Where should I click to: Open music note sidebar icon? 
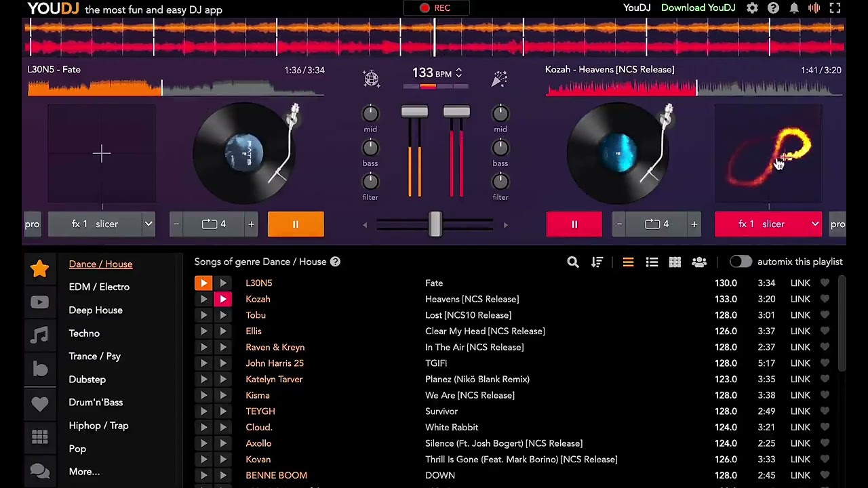(39, 335)
